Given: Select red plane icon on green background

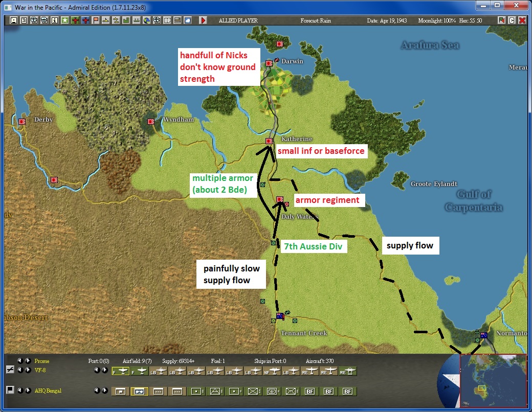Looking at the screenshot, I should point(75,20).
